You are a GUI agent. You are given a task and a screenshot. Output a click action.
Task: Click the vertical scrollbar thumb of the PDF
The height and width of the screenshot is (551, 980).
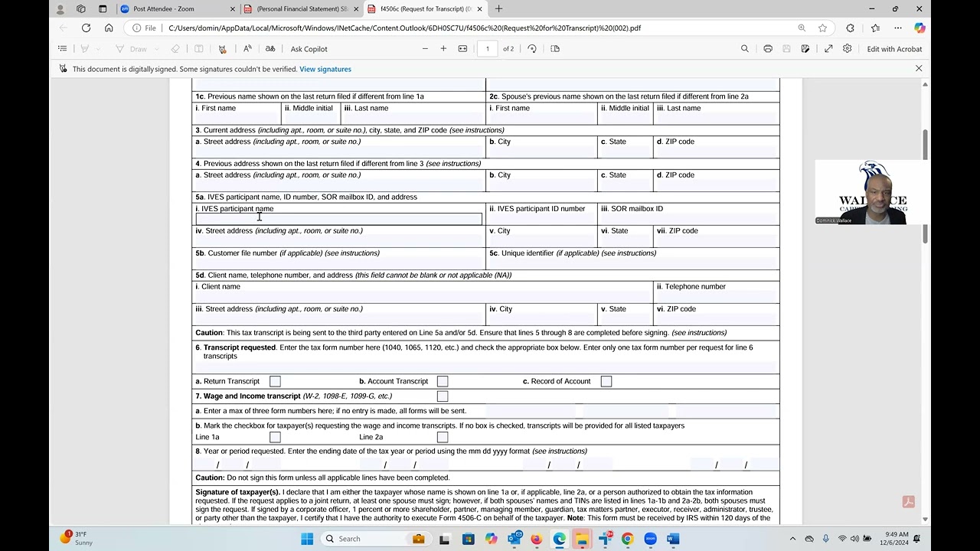click(x=925, y=145)
